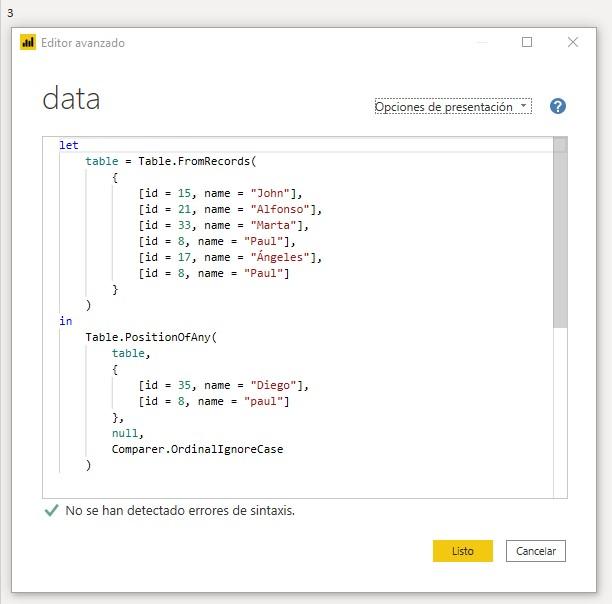The image size is (612, 604).
Task: Click the "Alfonso" record line in code
Action: point(230,209)
